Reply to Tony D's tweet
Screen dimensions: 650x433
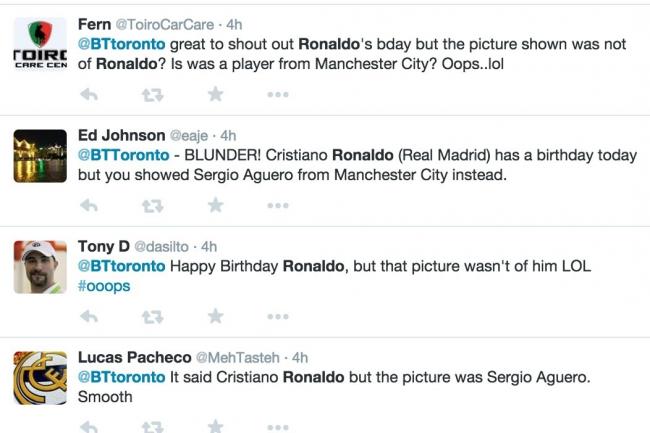tap(88, 316)
